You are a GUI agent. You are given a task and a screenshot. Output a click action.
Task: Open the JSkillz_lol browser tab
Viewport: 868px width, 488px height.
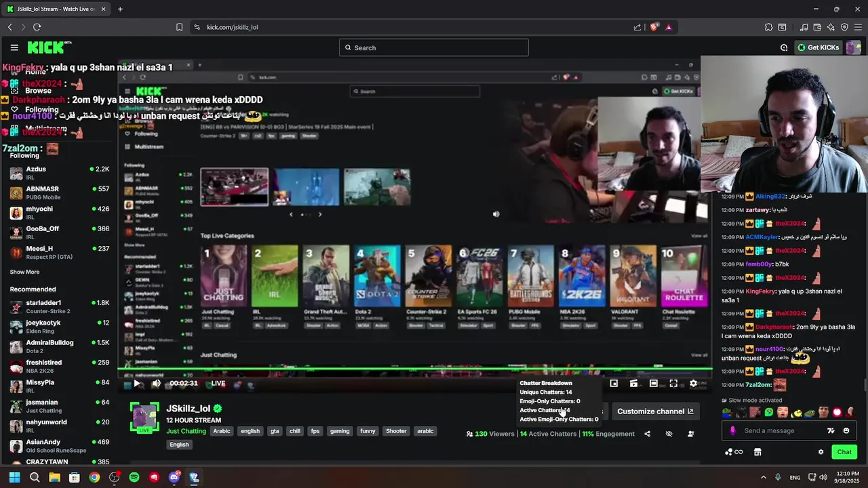(x=54, y=9)
